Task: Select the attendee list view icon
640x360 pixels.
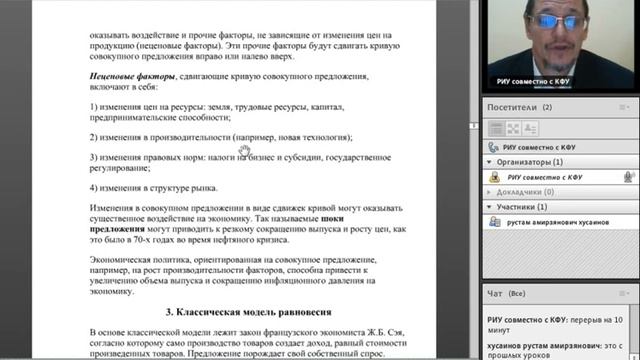Action: [496, 129]
